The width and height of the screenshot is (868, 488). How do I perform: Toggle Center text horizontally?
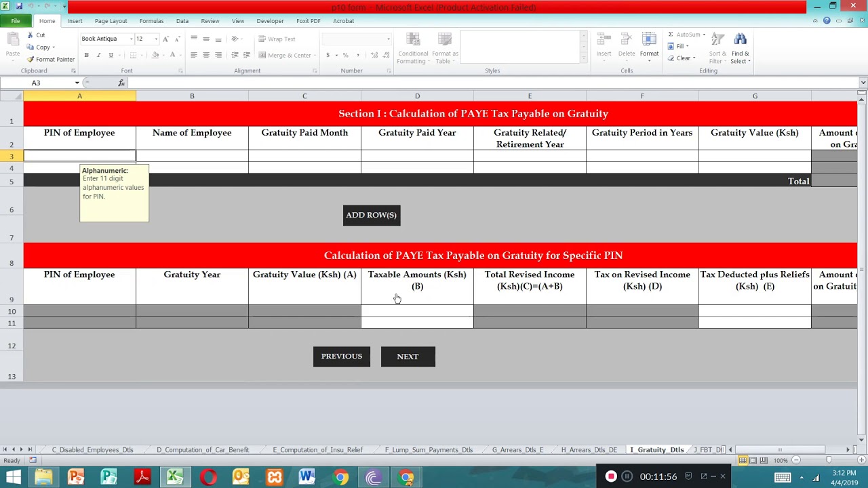(x=206, y=55)
